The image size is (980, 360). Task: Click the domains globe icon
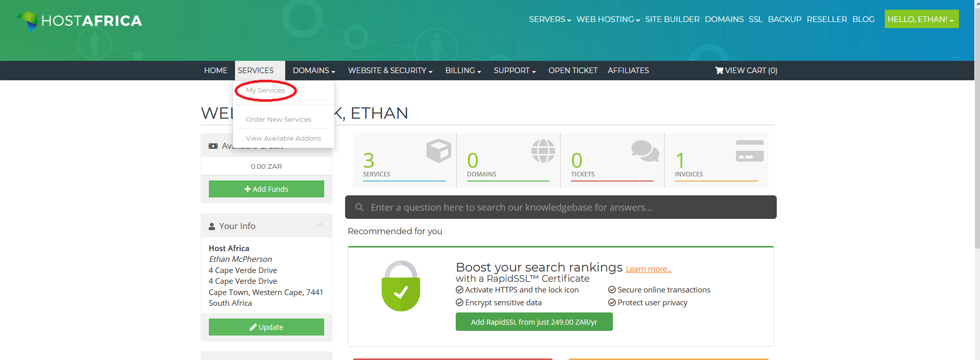543,151
